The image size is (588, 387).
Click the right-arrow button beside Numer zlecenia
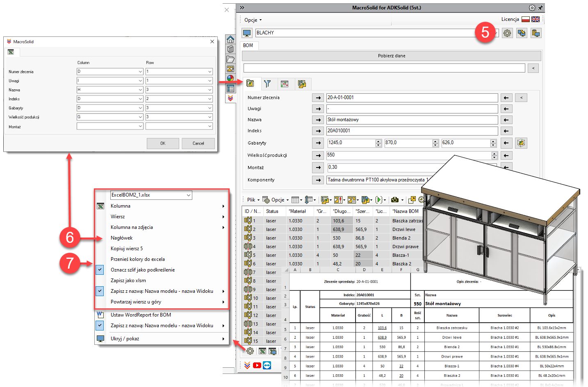click(318, 98)
